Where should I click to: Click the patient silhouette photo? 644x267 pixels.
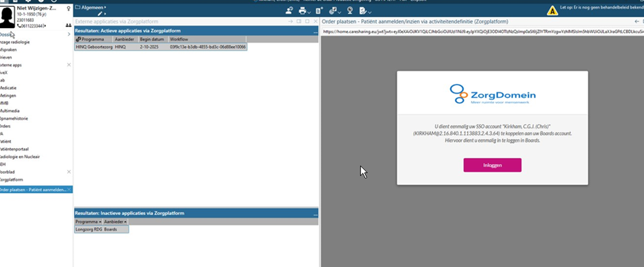[x=8, y=17]
